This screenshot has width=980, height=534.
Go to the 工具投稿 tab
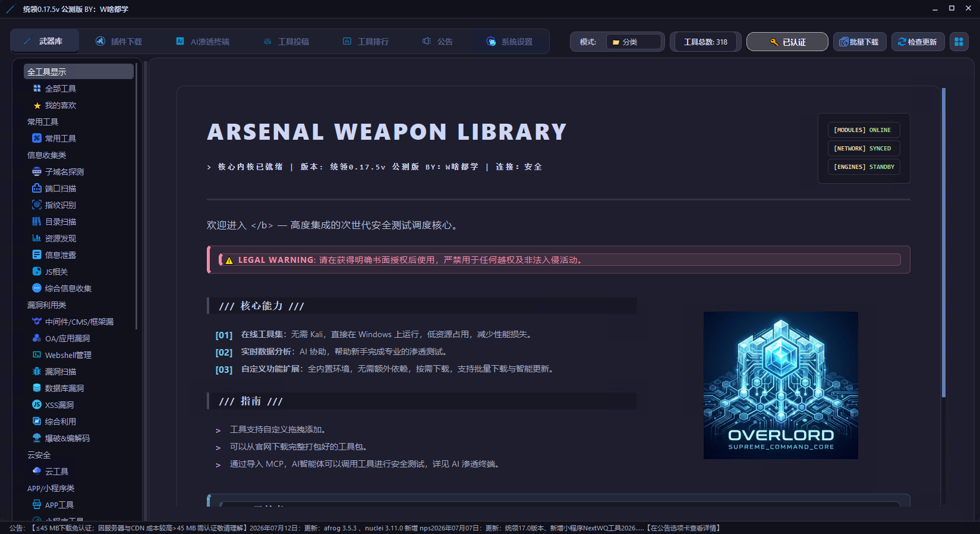(286, 42)
